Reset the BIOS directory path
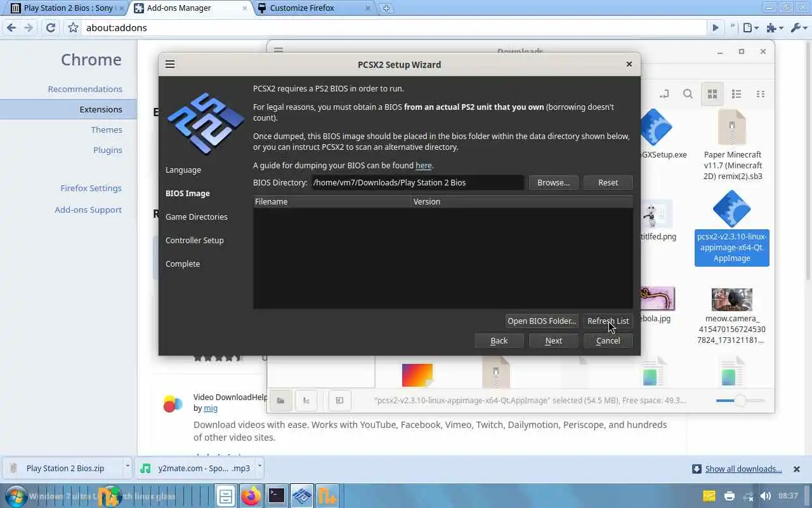Screen dimensions: 812x508 [608, 182]
